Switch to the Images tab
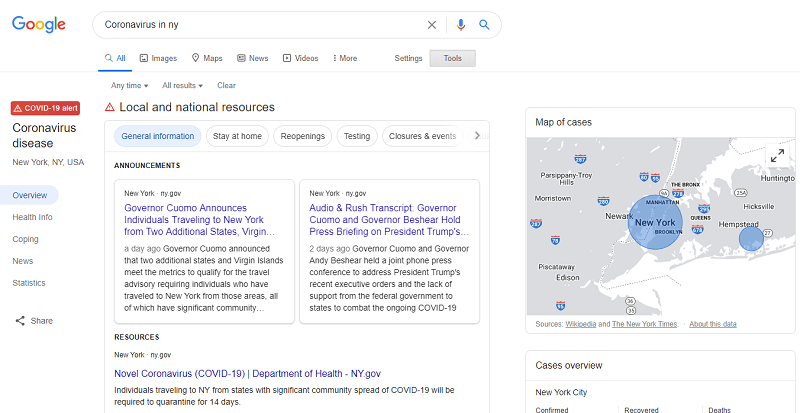This screenshot has width=800, height=413. [x=158, y=58]
